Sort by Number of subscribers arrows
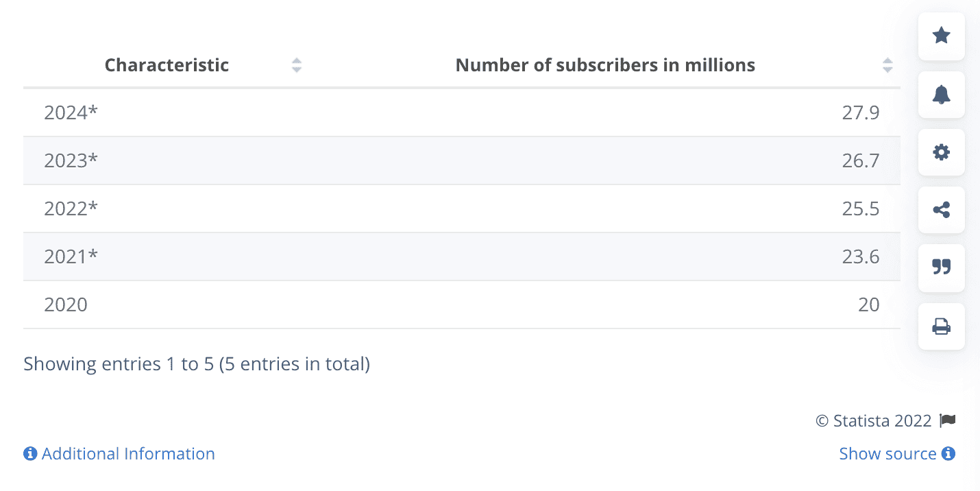 (887, 65)
